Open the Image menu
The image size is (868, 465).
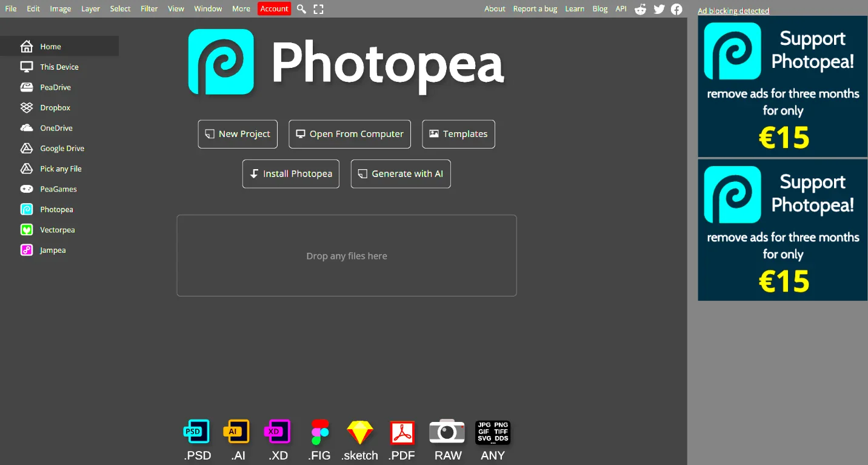61,9
